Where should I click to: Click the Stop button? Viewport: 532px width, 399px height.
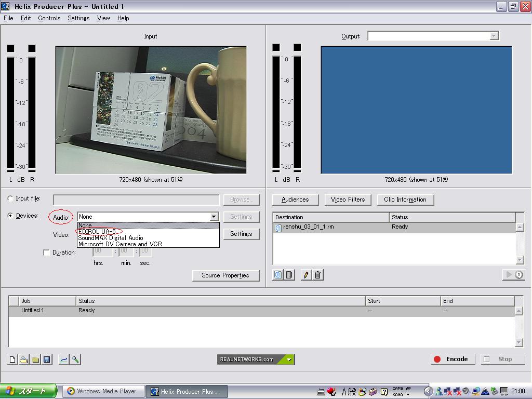(502, 360)
